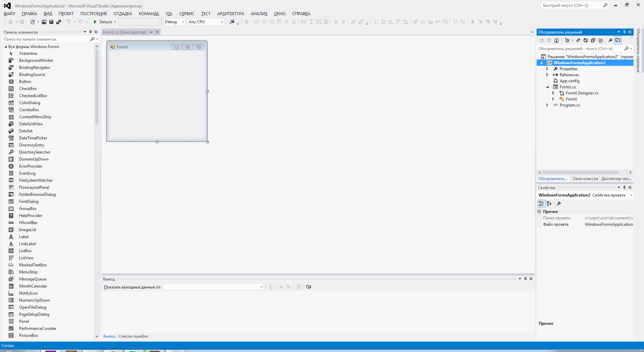The height and width of the screenshot is (352, 644).
Task: Click Quick Launch search magnifier
Action: [x=605, y=5]
